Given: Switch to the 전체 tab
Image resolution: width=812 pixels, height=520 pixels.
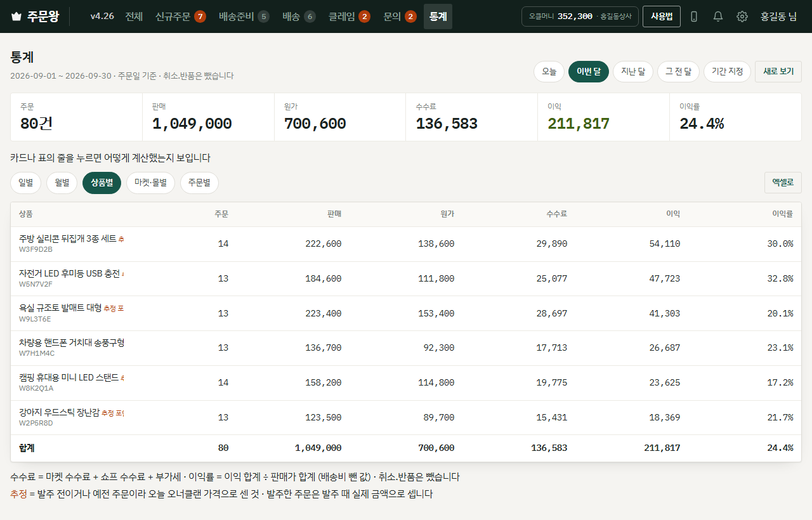Looking at the screenshot, I should coord(134,16).
